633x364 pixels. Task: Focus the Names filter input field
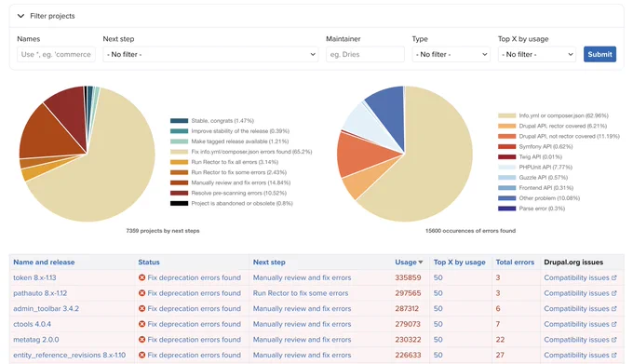click(x=56, y=54)
